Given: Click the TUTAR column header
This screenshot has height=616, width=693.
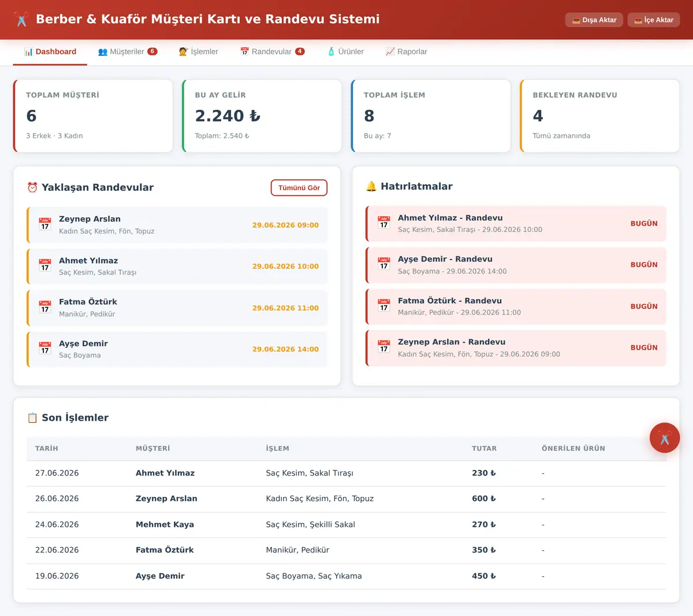Looking at the screenshot, I should tap(484, 448).
